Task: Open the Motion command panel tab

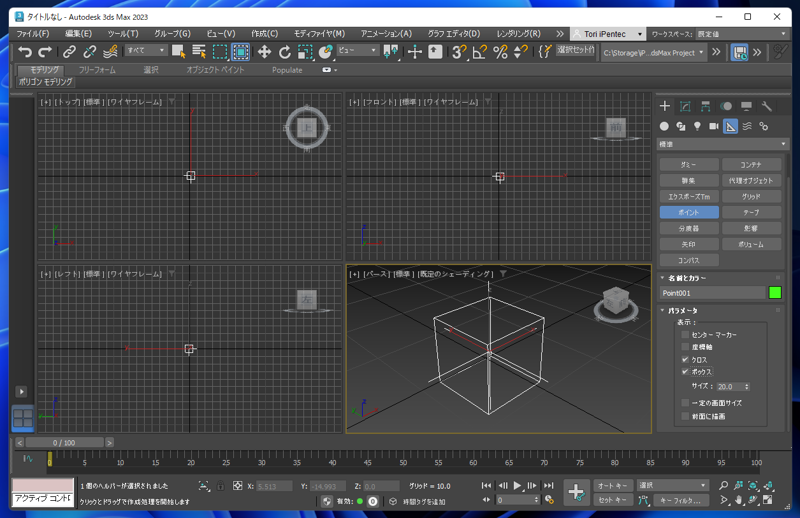Action: (x=726, y=106)
